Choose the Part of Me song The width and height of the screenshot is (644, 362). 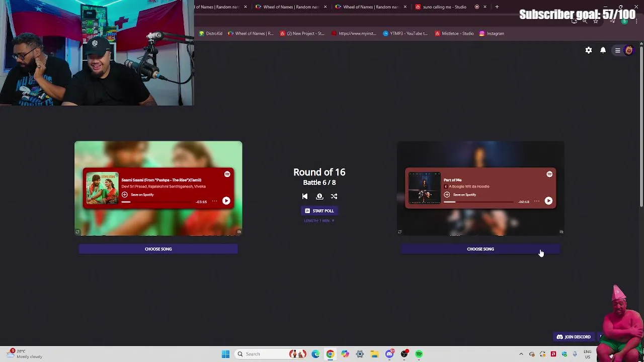pyautogui.click(x=480, y=249)
